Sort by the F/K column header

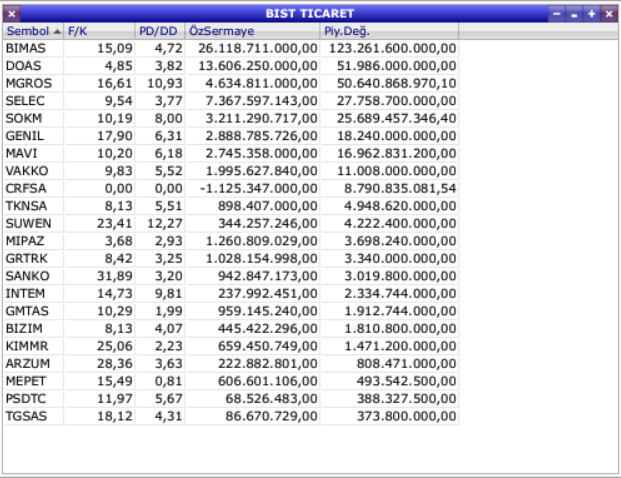point(99,31)
